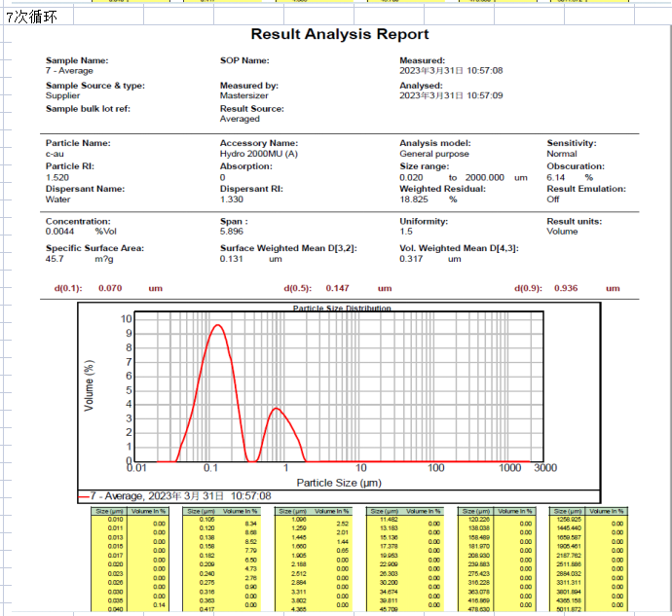The width and height of the screenshot is (672, 616).
Task: Click the Absorption label
Action: tap(246, 166)
